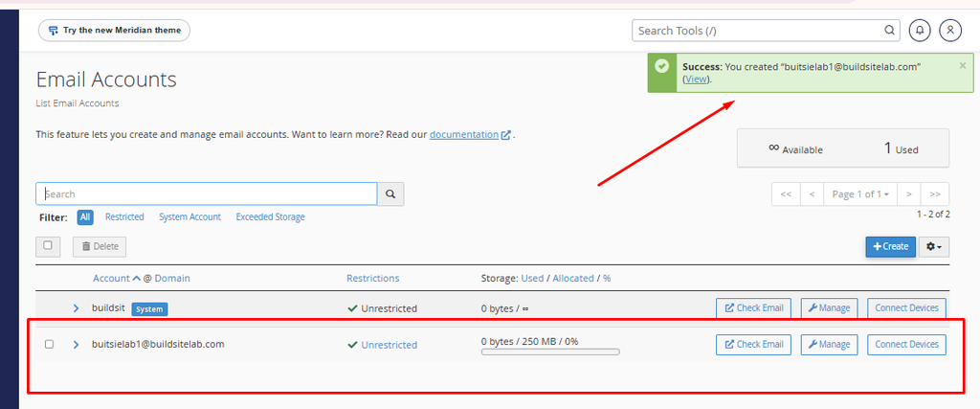
Task: Expand the buitsielab1@buildsitelab.com row
Action: click(x=77, y=345)
